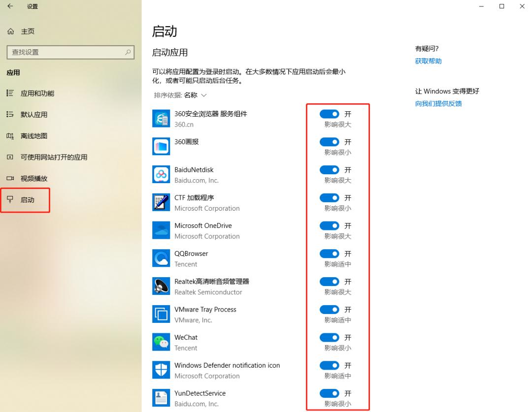
Task: Go to 主页 settings home
Action: (x=70, y=32)
